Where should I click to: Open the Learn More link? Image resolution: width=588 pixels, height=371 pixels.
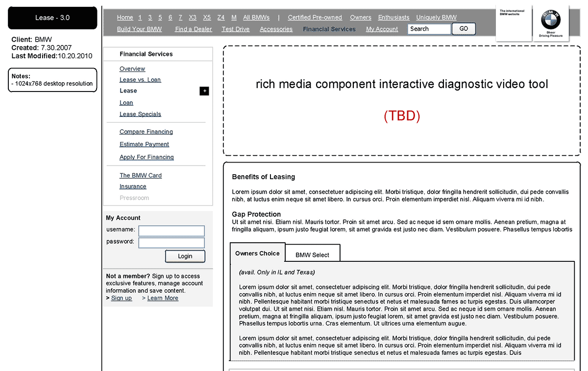[163, 298]
